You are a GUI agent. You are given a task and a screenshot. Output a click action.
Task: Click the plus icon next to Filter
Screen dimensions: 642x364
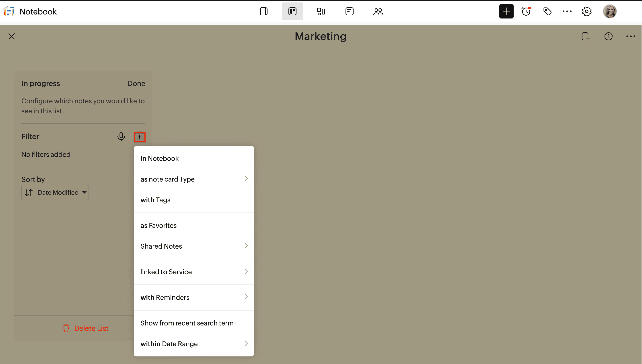click(140, 137)
